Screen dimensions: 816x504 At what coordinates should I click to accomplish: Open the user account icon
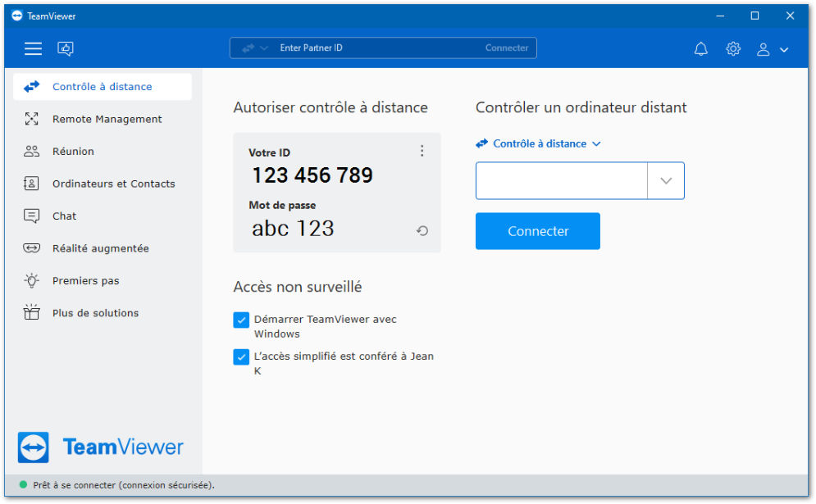[763, 49]
